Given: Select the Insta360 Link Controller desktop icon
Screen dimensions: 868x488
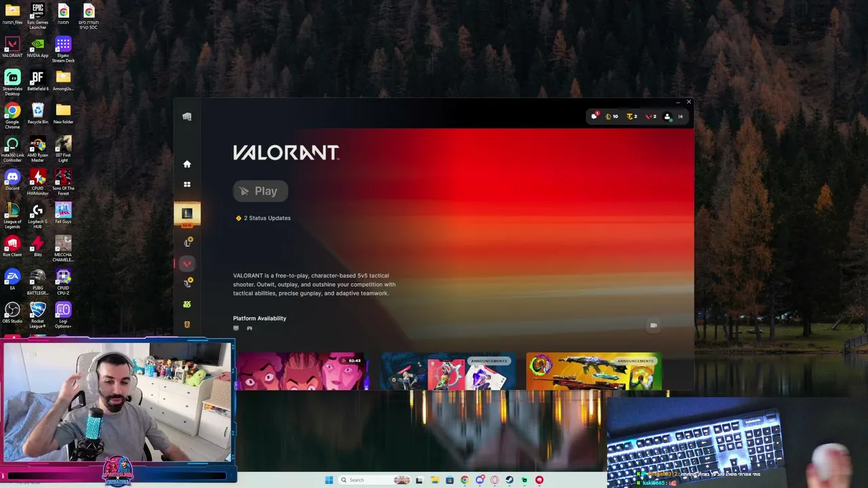Looking at the screenshot, I should coord(12,149).
